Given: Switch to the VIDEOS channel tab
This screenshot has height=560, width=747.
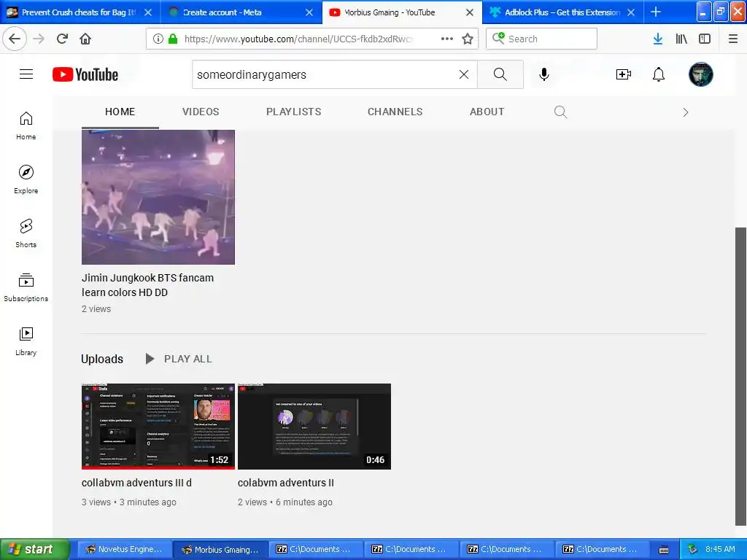Looking at the screenshot, I should (x=201, y=112).
